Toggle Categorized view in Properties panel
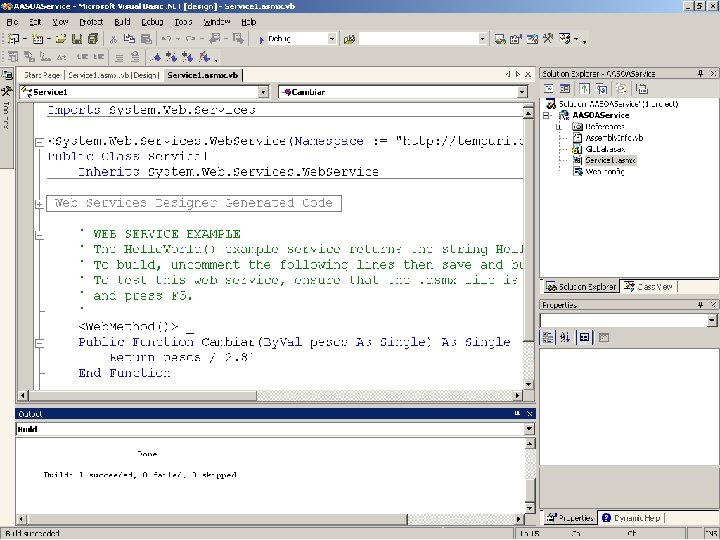The width and height of the screenshot is (720, 540). point(548,338)
